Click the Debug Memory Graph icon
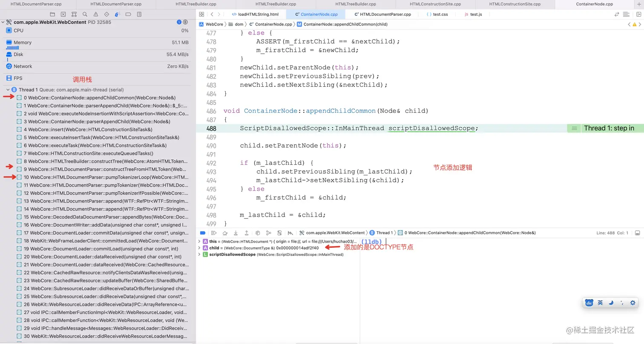 point(268,233)
